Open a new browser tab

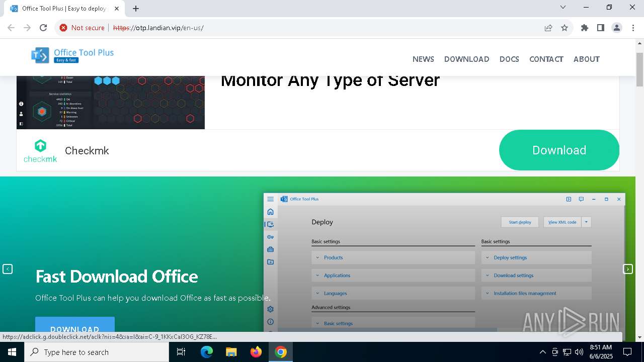pos(136,9)
